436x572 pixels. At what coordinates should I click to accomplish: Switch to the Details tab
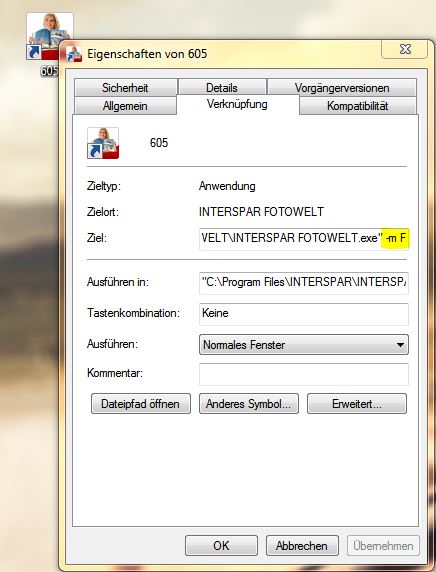(x=222, y=88)
